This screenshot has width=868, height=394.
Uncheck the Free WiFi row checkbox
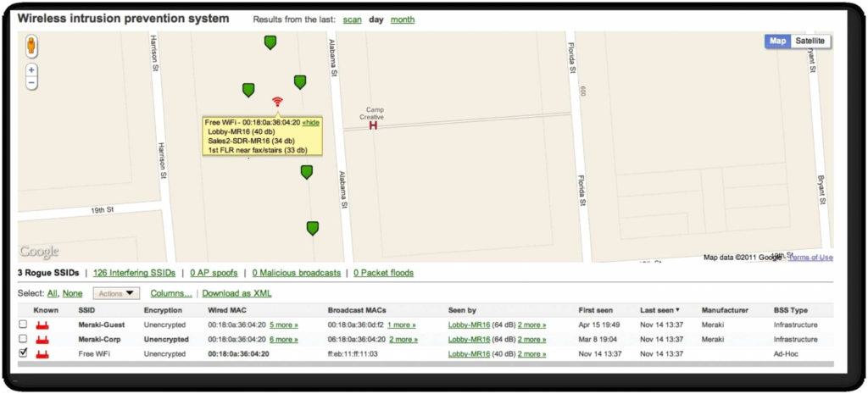tap(23, 352)
